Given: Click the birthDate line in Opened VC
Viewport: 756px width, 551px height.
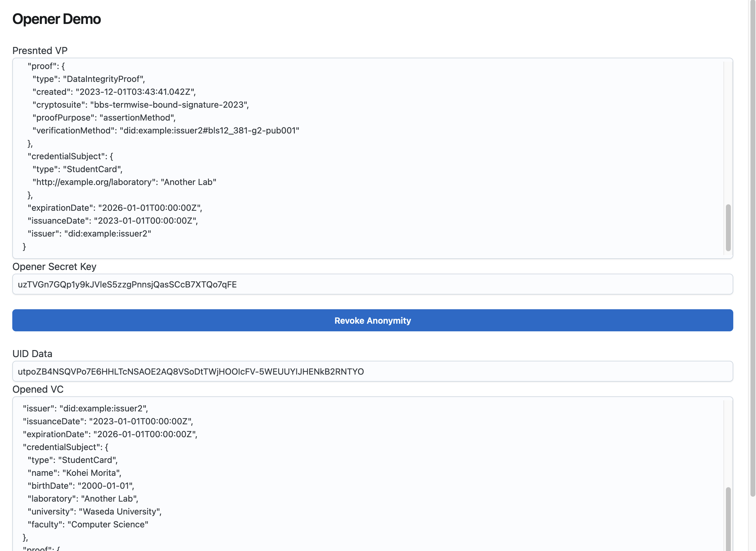Looking at the screenshot, I should 81,486.
